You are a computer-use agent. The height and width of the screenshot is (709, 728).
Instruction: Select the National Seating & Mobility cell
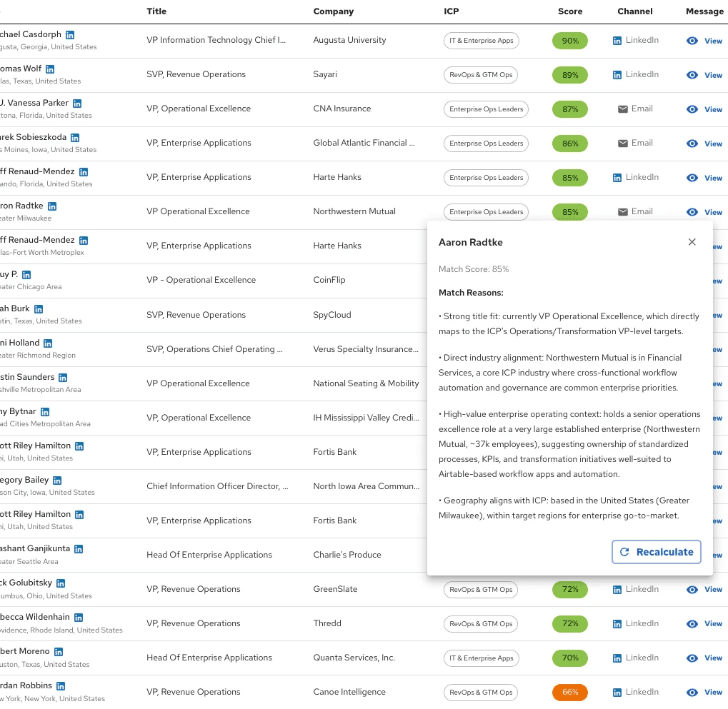(366, 383)
